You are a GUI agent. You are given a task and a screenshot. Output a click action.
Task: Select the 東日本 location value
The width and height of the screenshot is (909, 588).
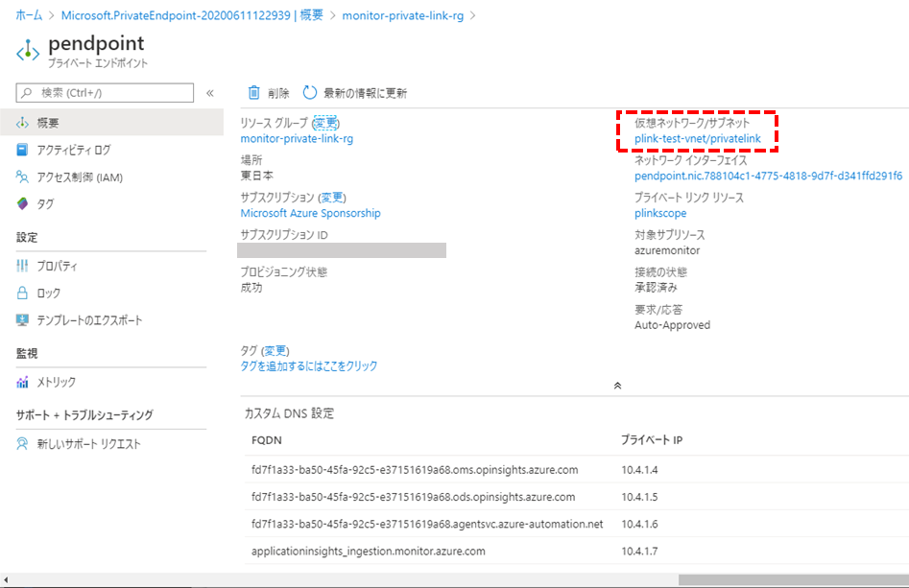(x=257, y=176)
